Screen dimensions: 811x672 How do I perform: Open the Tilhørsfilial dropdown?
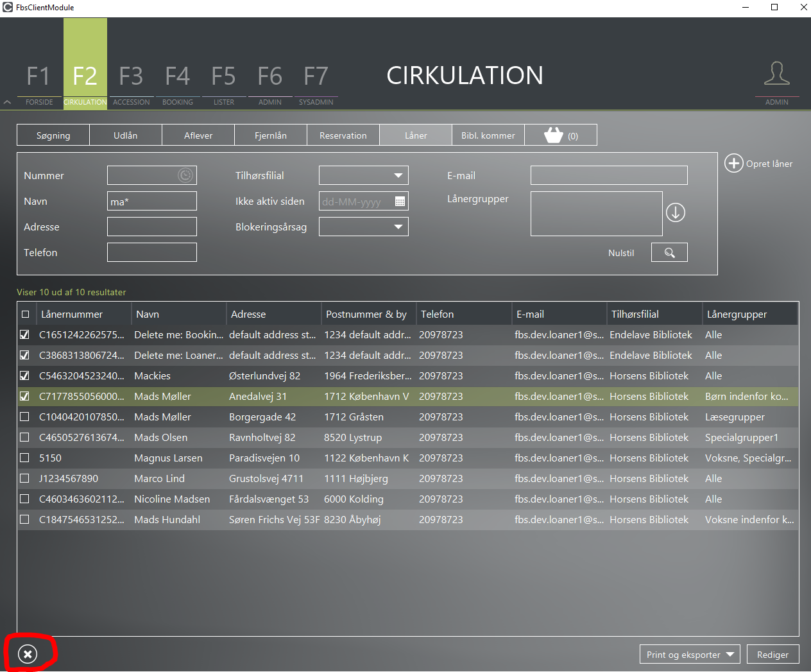[364, 175]
